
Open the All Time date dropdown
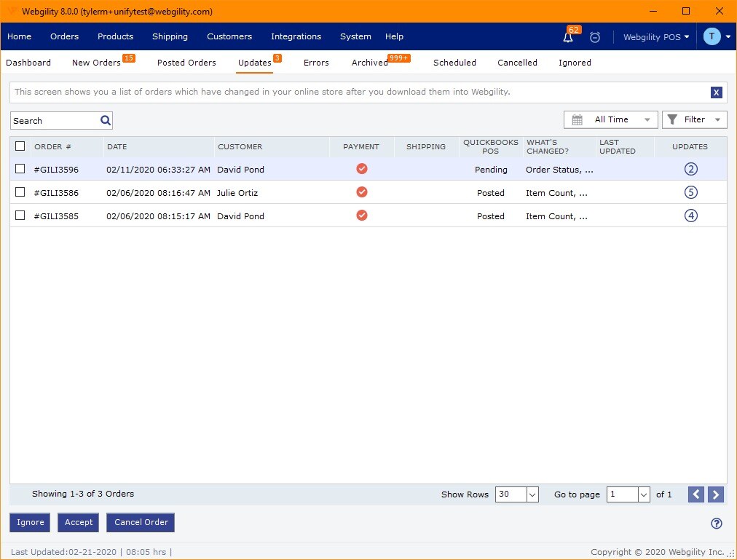[611, 120]
